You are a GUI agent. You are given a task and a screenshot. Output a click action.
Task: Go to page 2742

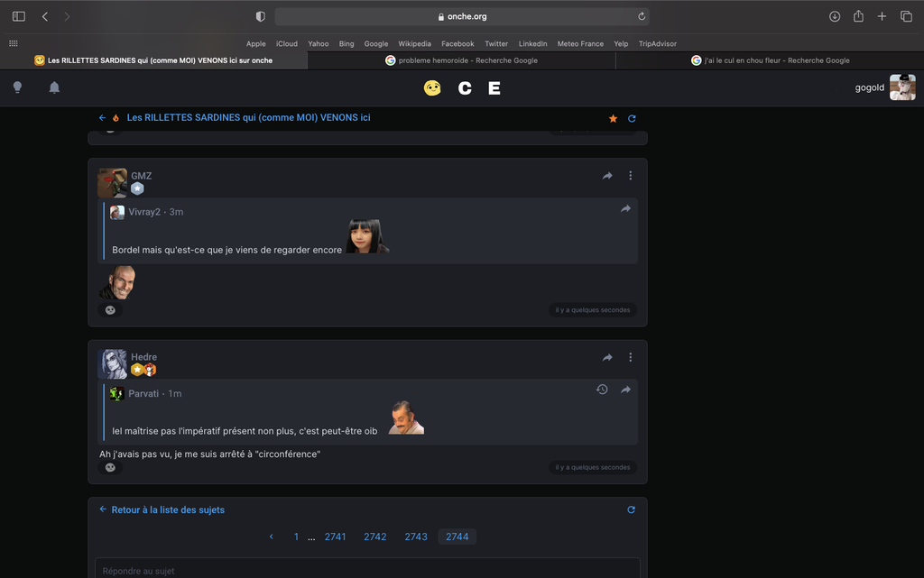click(374, 537)
